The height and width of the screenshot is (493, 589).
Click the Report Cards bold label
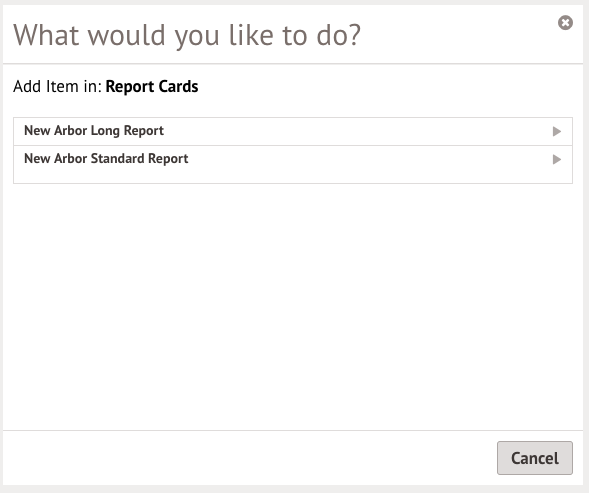152,86
